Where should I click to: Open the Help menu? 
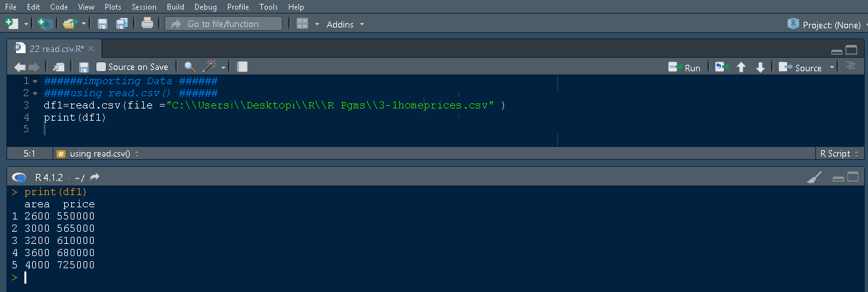click(296, 6)
